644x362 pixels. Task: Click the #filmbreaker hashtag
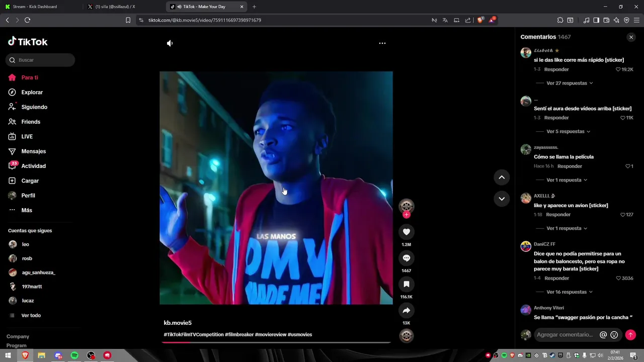pos(239,335)
